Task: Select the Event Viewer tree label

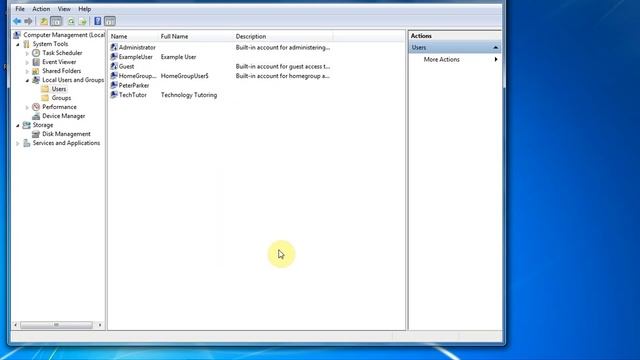Action: point(59,62)
